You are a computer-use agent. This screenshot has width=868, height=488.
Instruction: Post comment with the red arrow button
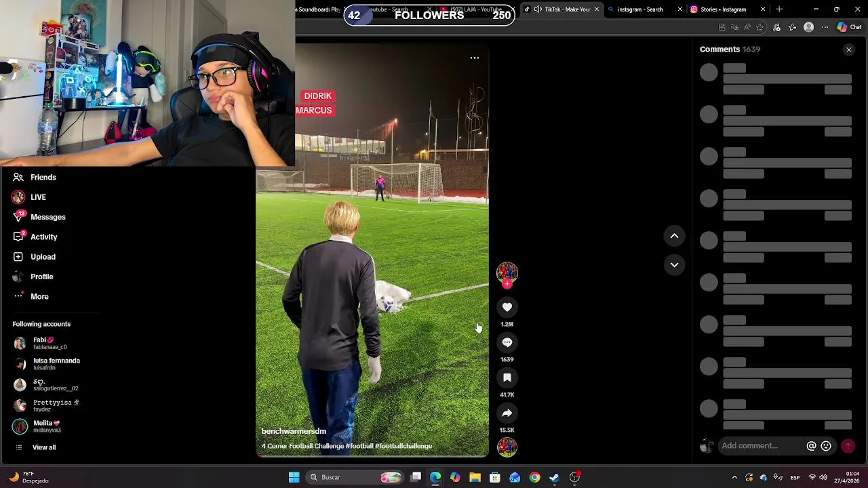[x=848, y=446]
